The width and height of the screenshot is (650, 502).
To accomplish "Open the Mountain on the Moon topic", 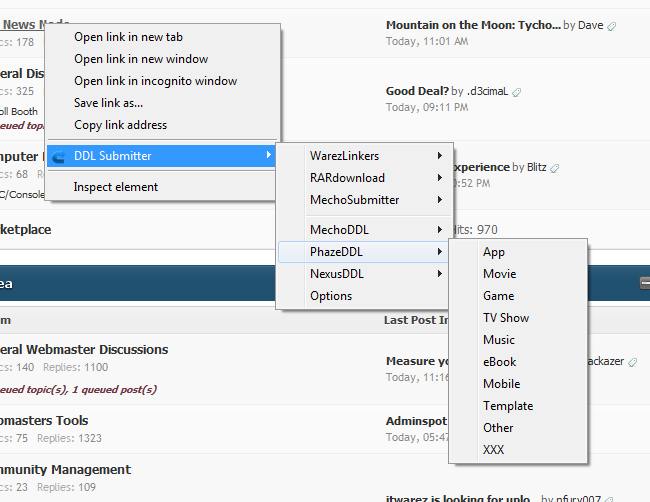I will coord(472,25).
